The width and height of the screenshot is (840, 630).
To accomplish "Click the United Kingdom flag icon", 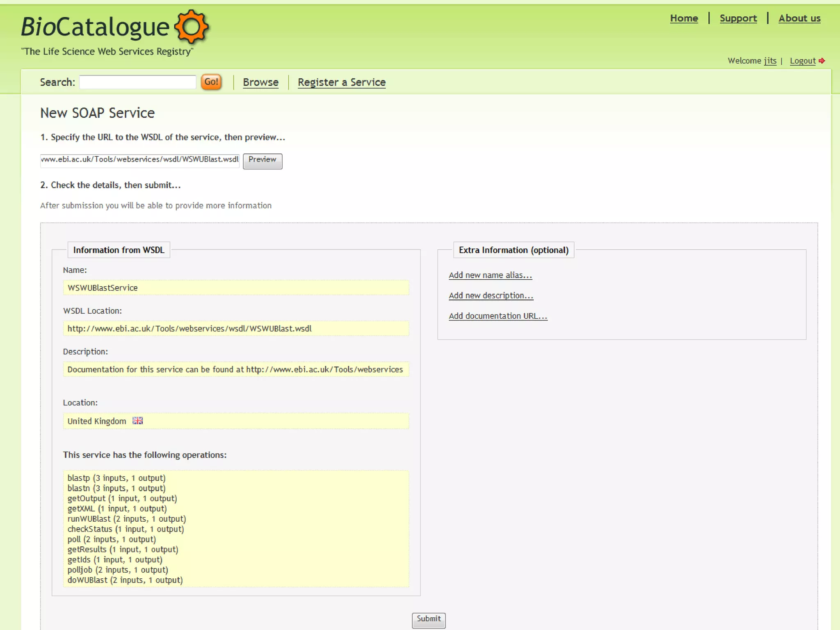I will pos(137,421).
